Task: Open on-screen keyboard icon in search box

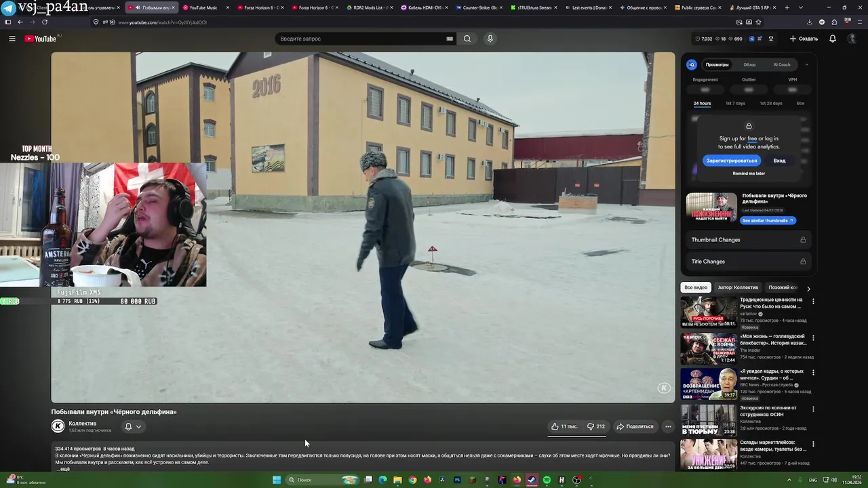Action: 450,39
